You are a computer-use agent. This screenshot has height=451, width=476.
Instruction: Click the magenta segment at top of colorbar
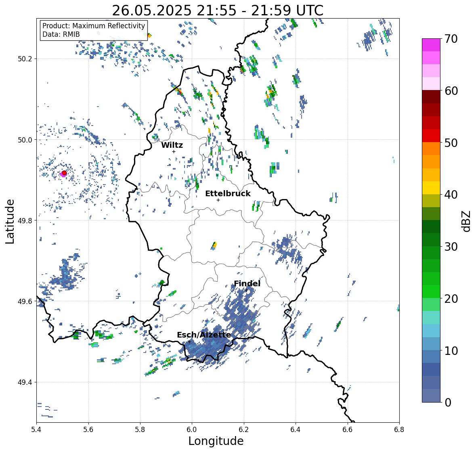click(431, 45)
